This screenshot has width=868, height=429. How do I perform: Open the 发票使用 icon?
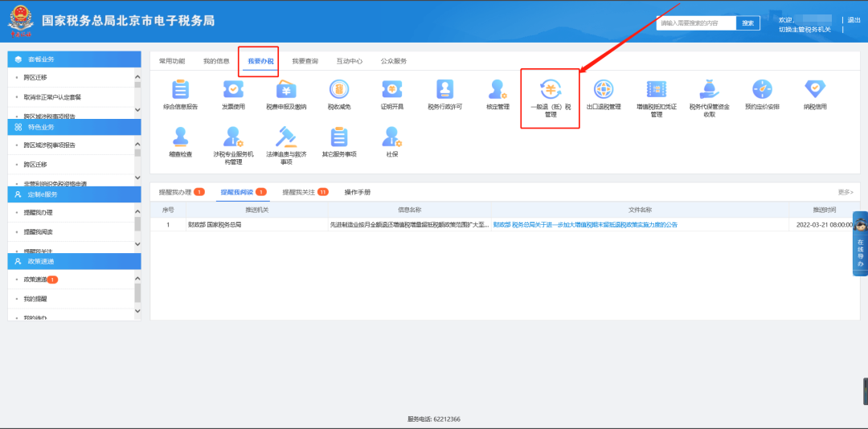click(x=233, y=89)
